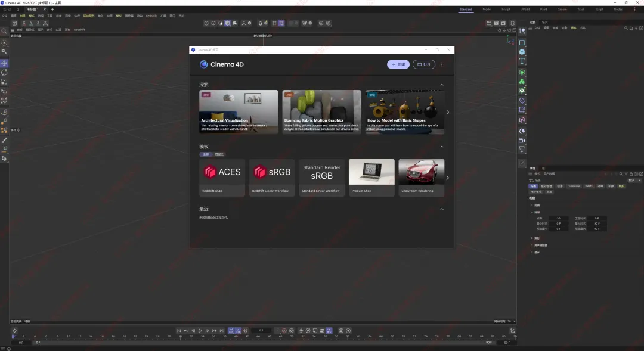Click the Light object icon in right palette
This screenshot has width=644, height=351.
pyautogui.click(x=522, y=149)
